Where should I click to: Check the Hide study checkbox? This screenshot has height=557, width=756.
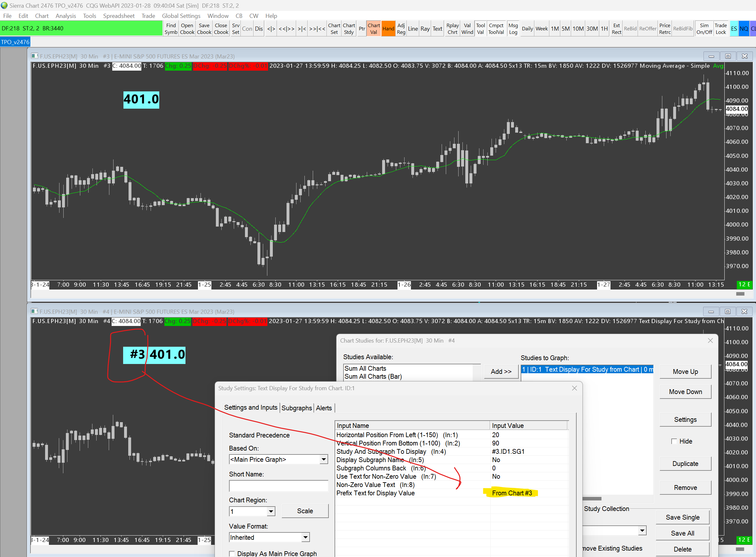pos(674,441)
